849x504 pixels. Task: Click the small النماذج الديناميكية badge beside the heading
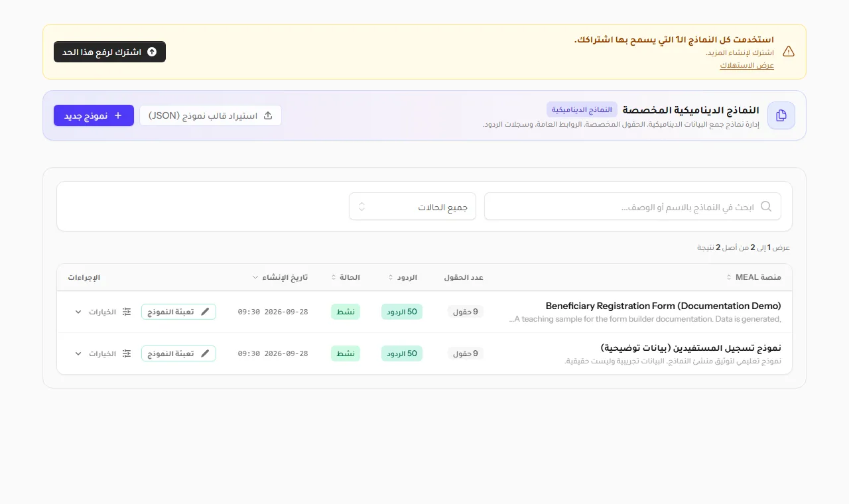(582, 109)
